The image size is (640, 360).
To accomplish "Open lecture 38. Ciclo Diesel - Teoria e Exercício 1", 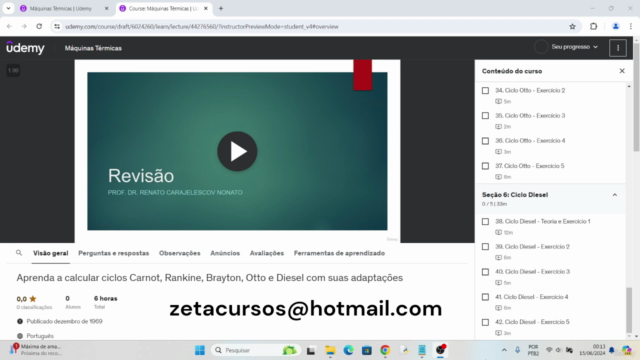I will pyautogui.click(x=542, y=221).
